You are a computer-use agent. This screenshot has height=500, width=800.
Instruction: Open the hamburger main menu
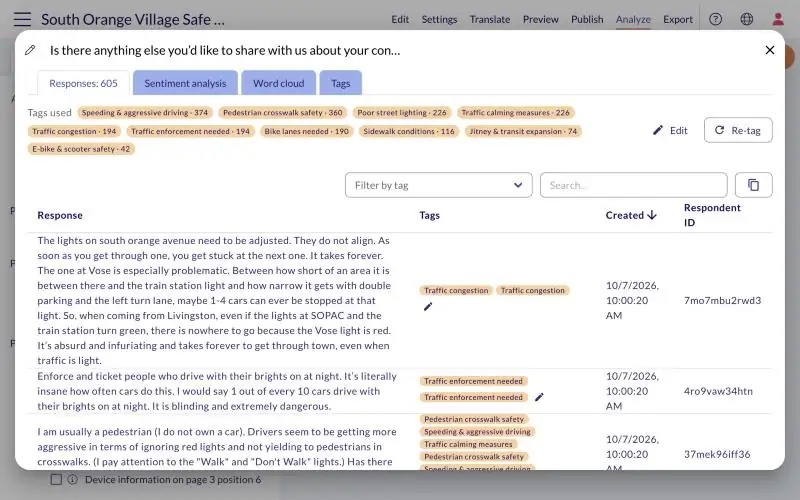coord(22,19)
